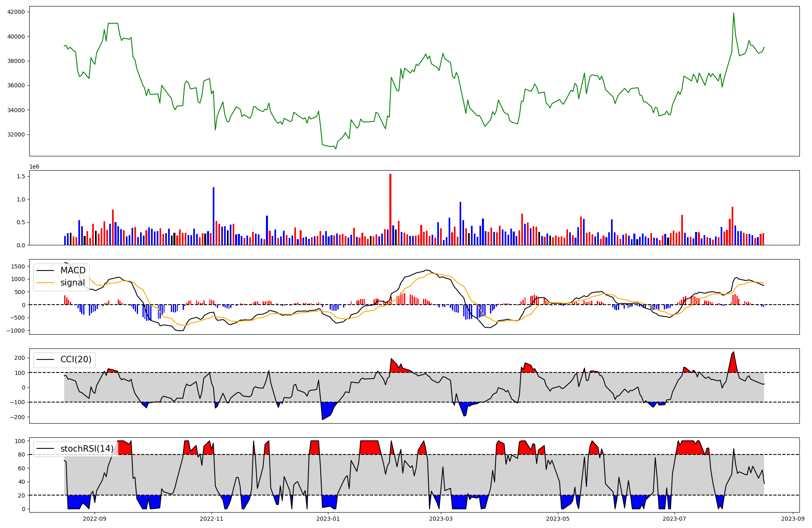Click the 2022-09 x-axis date label
Screen dimensions: 812x528
(x=95, y=519)
